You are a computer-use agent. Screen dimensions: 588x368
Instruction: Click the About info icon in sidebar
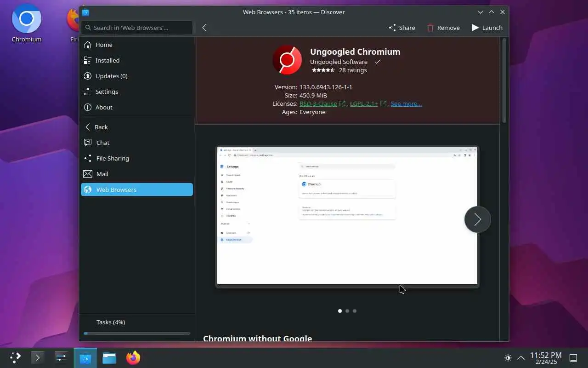pyautogui.click(x=88, y=107)
